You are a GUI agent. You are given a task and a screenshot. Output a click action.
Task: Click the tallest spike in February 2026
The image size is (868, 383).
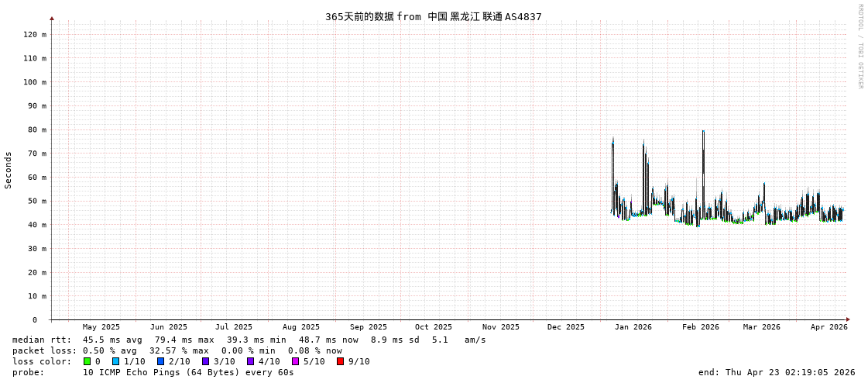(x=703, y=133)
